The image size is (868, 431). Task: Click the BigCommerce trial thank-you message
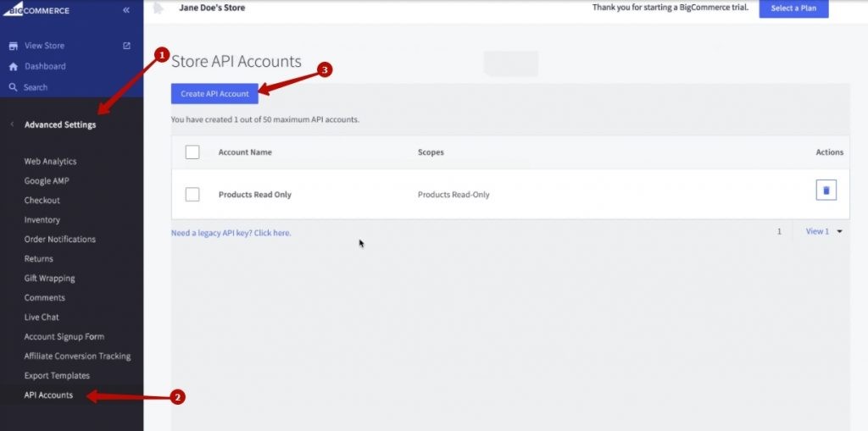pos(670,8)
